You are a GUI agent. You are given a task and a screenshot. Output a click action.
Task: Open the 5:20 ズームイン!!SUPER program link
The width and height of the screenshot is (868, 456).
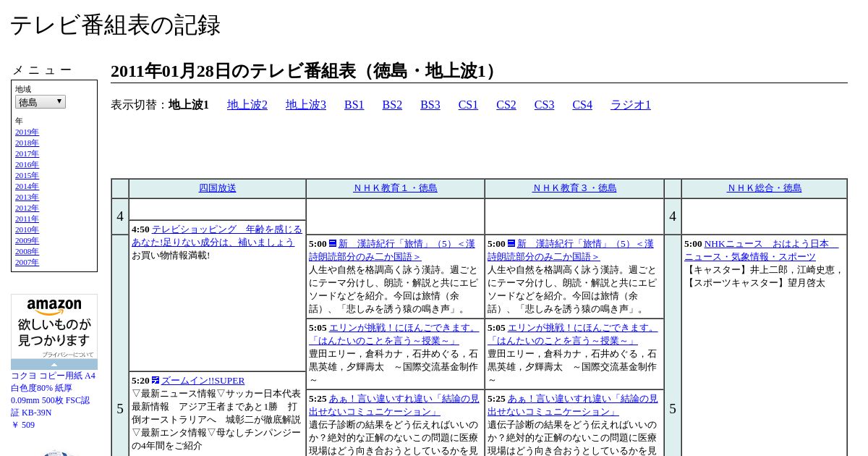click(203, 381)
